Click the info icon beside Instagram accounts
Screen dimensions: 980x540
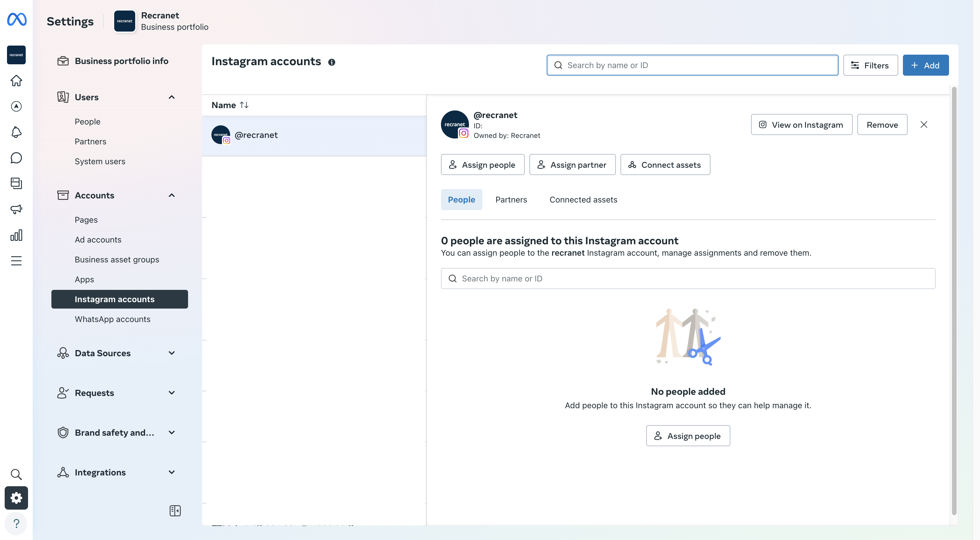332,62
